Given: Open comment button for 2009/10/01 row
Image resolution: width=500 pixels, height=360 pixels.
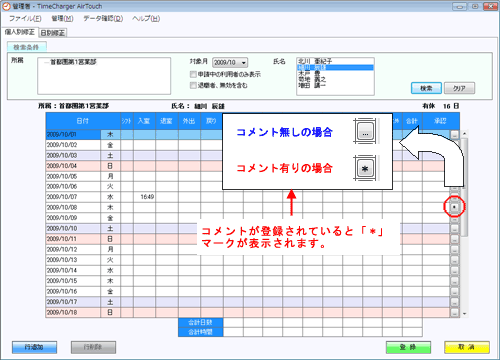Looking at the screenshot, I should coord(454,134).
